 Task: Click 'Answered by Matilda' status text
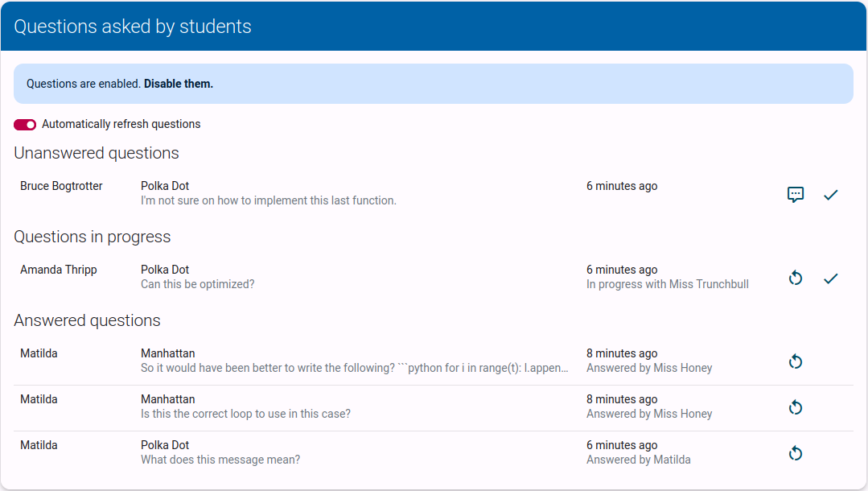click(638, 460)
